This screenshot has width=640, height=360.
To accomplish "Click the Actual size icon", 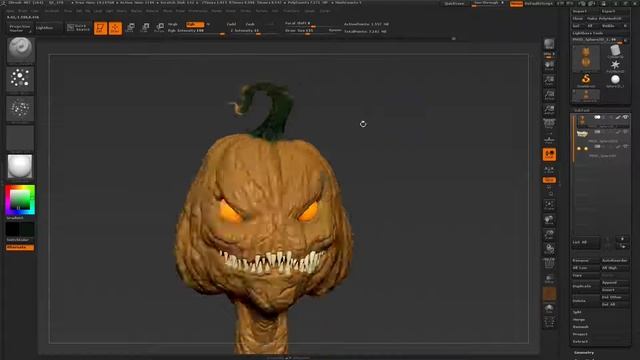I will tap(549, 95).
